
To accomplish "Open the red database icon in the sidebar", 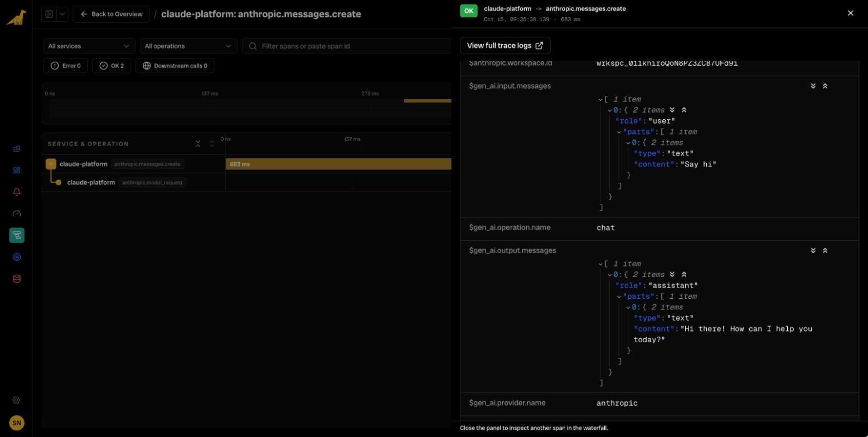I will point(17,279).
